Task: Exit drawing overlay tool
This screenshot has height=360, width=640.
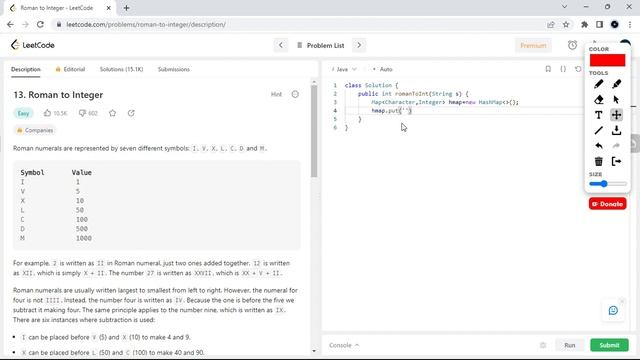Action: click(616, 161)
